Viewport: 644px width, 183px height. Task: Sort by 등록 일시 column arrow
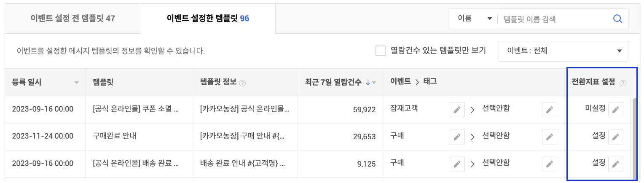[76, 83]
